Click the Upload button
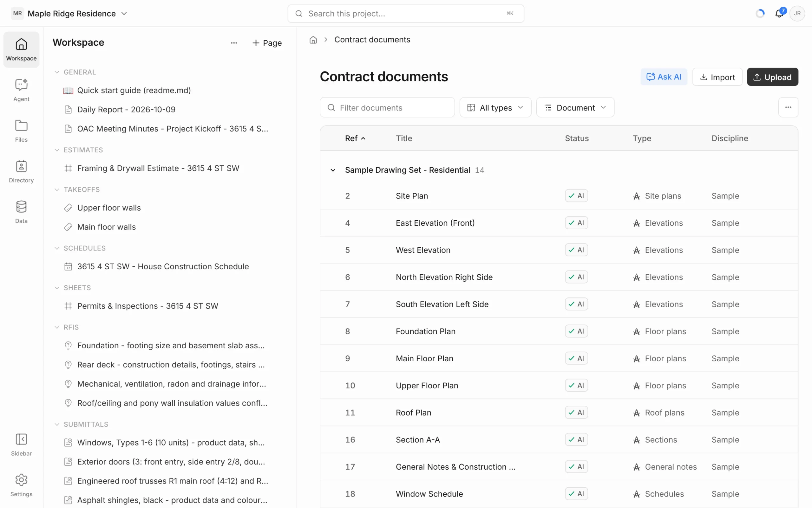 point(772,77)
